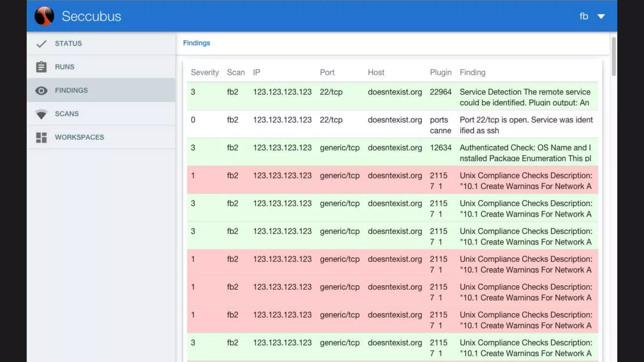Open the SCANS sidebar entry
Image resolution: width=644 pixels, height=362 pixels.
67,114
